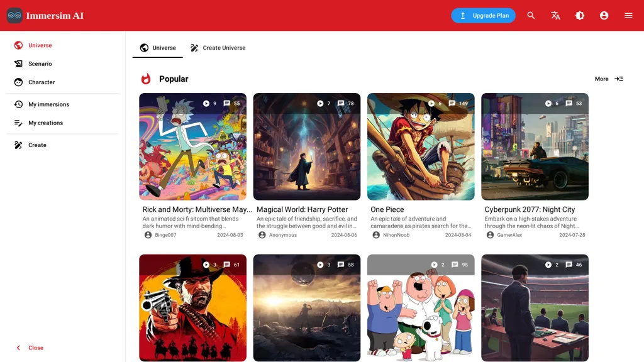Select Scenario in the sidebar

tap(62, 63)
